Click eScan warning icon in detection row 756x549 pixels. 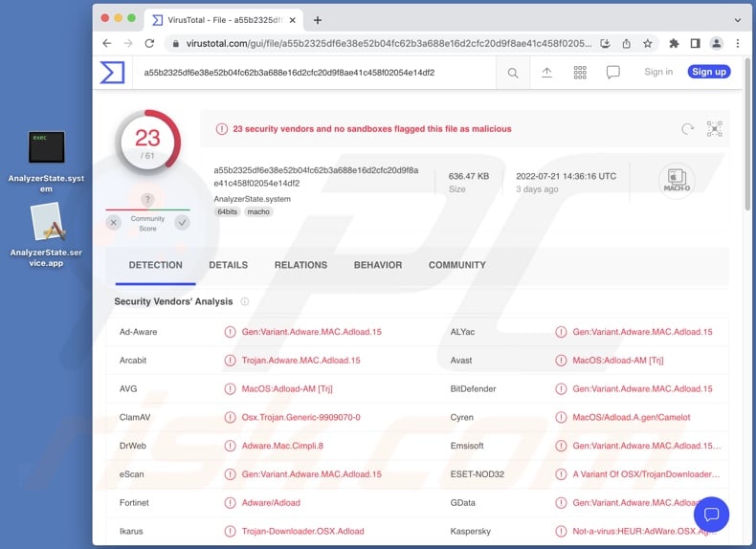pos(230,474)
